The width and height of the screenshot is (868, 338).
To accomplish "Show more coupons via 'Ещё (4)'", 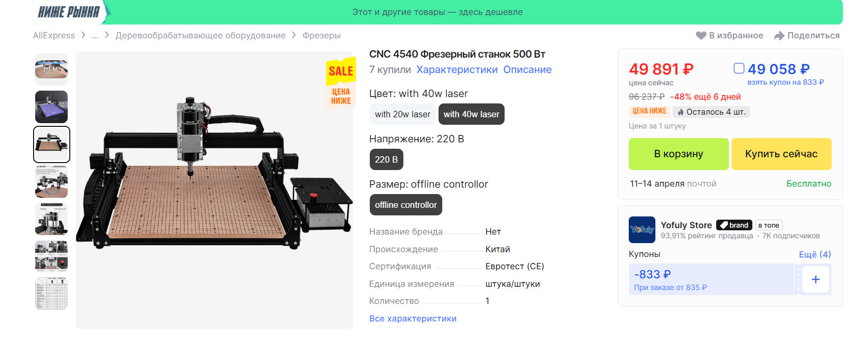I will pyautogui.click(x=814, y=254).
